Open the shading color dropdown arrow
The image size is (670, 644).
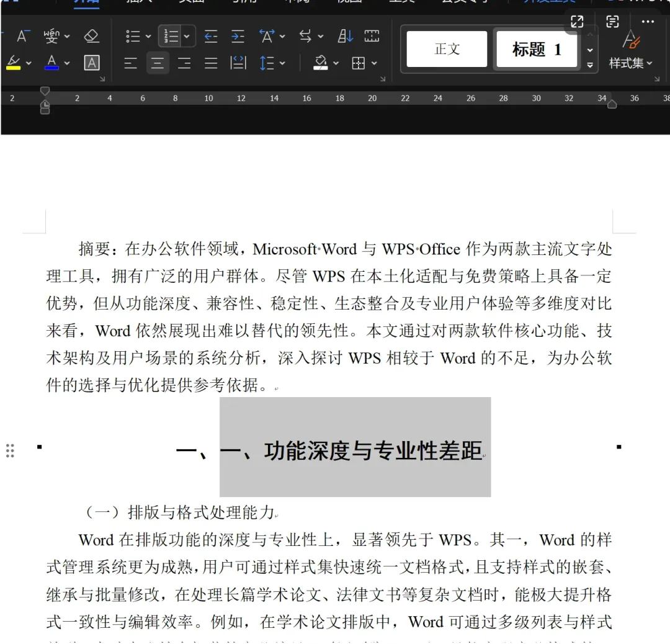point(336,63)
